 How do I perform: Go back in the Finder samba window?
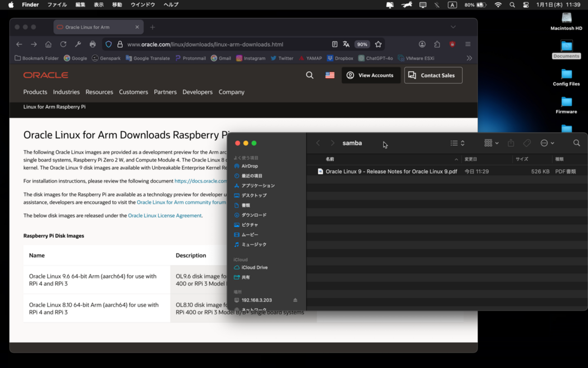pos(318,143)
